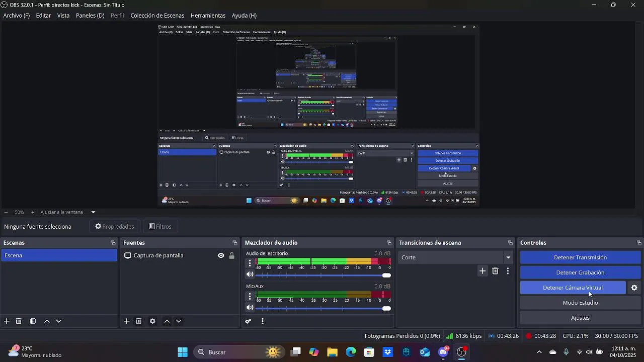Mute the Mic/Aux channel
Image resolution: width=644 pixels, height=362 pixels.
click(250, 308)
